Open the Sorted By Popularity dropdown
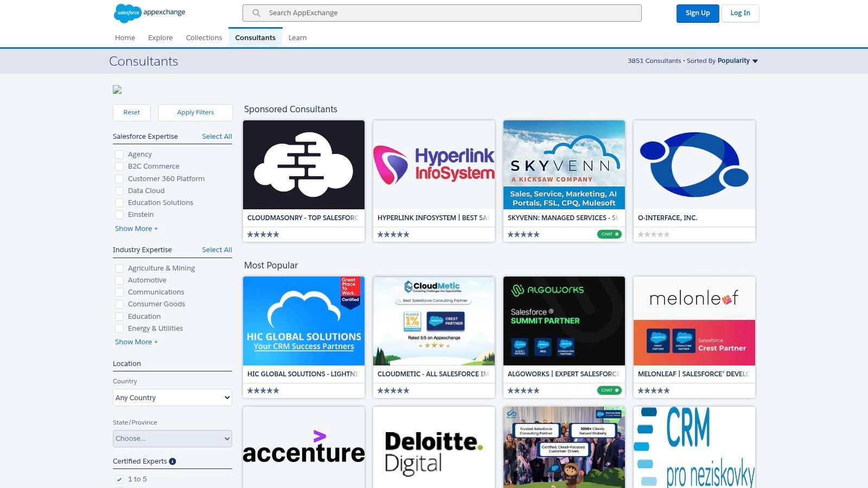Image resolution: width=868 pixels, height=488 pixels. [x=737, y=61]
